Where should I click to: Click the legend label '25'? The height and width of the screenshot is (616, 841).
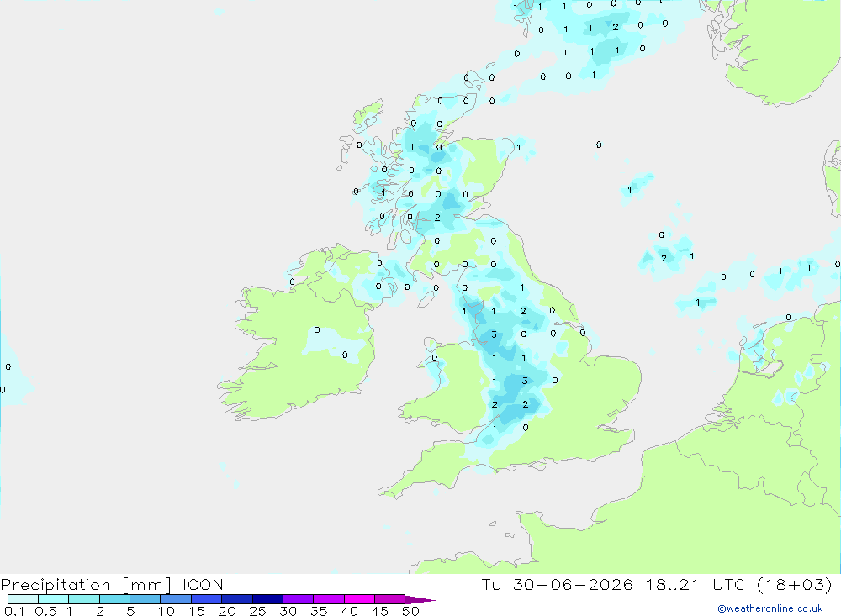pyautogui.click(x=257, y=611)
